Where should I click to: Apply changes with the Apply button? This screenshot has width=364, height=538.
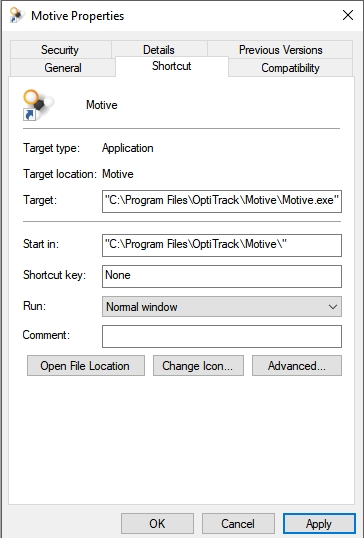click(x=319, y=524)
